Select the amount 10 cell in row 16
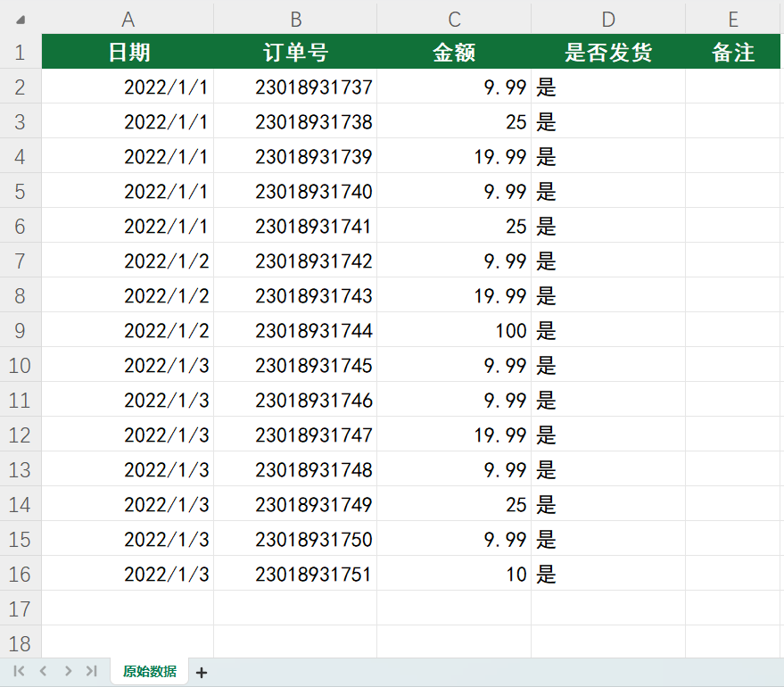 [454, 574]
